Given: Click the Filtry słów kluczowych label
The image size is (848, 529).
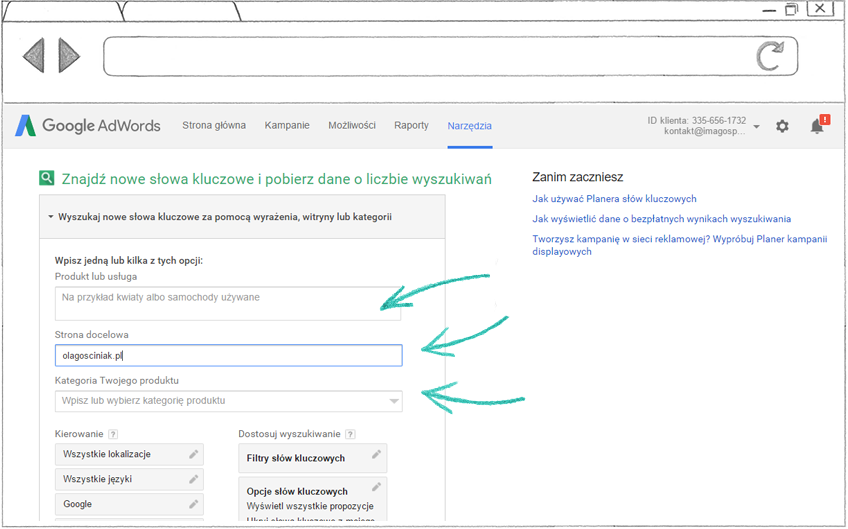Looking at the screenshot, I should (295, 458).
